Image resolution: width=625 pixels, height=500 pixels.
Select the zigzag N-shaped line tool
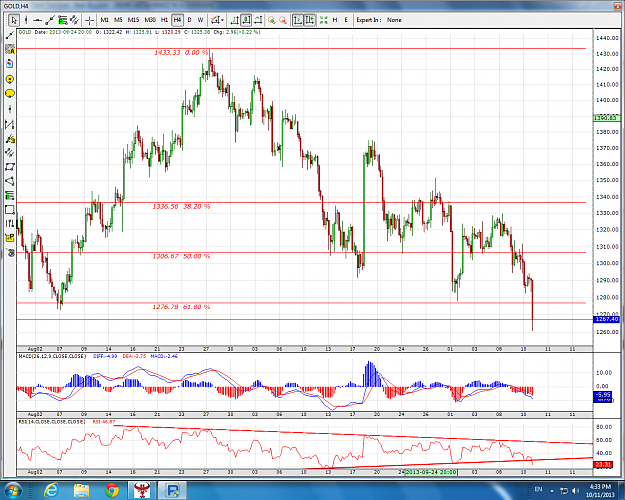pos(10,124)
